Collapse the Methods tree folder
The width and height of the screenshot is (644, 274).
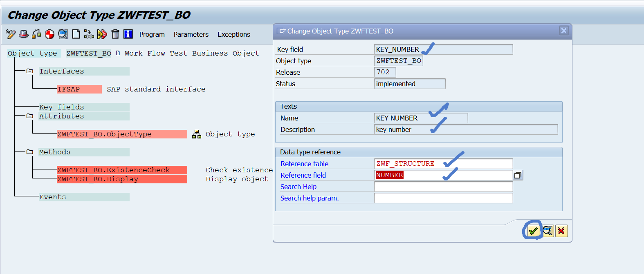tap(29, 152)
